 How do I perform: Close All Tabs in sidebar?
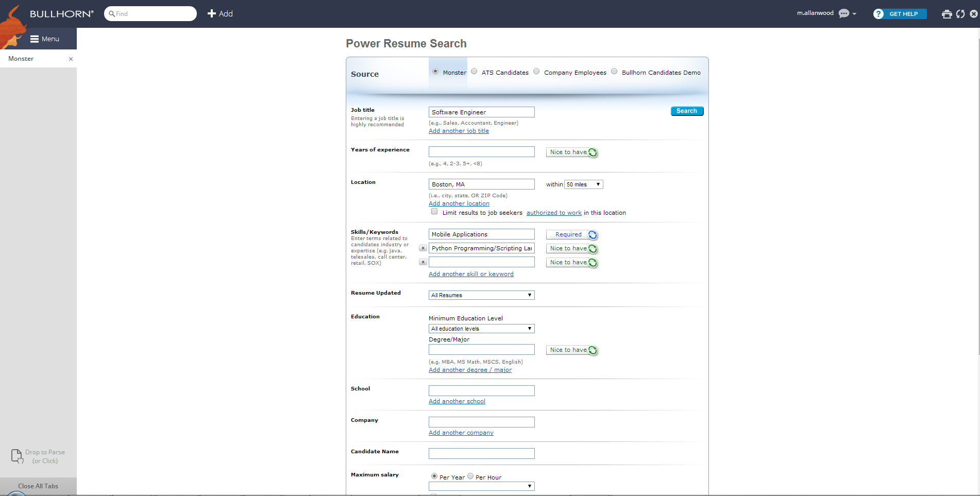coord(38,486)
